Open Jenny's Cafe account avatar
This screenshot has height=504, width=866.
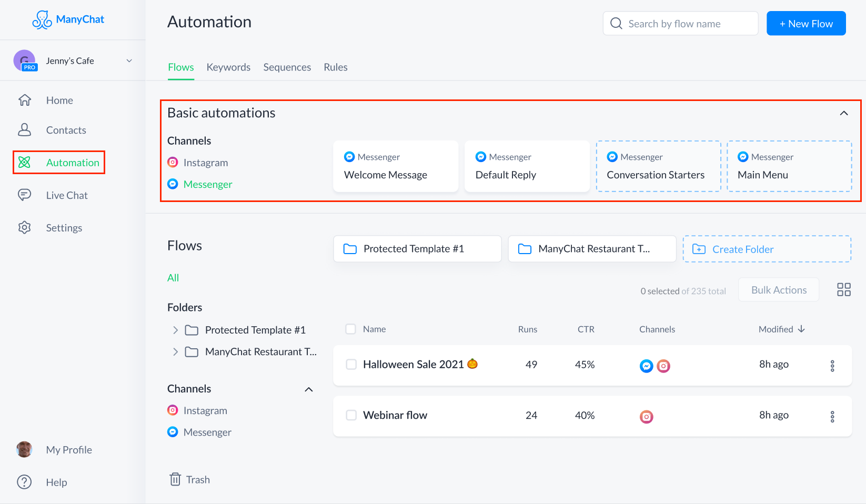25,61
